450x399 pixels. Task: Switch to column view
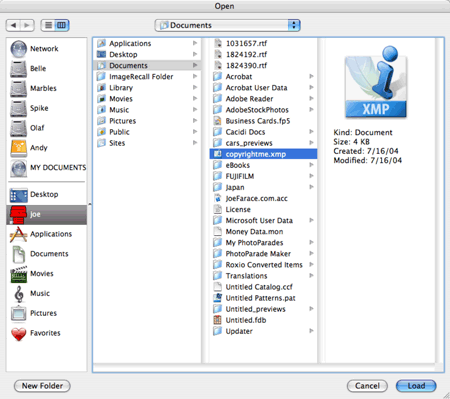tap(62, 25)
